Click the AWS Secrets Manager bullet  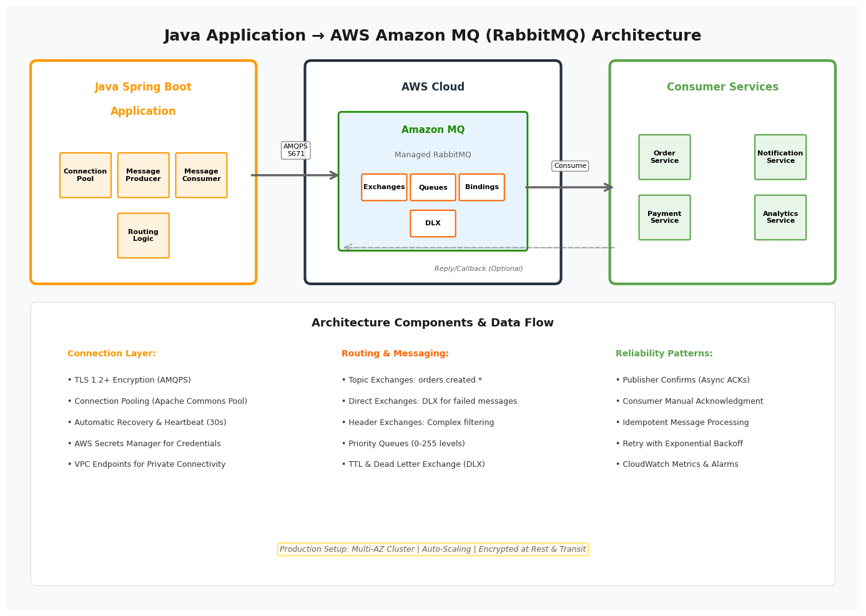(144, 444)
